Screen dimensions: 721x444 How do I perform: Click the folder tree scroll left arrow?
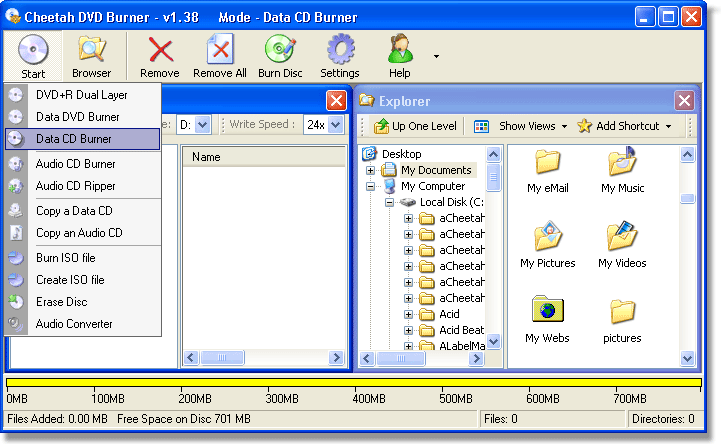coord(367,358)
